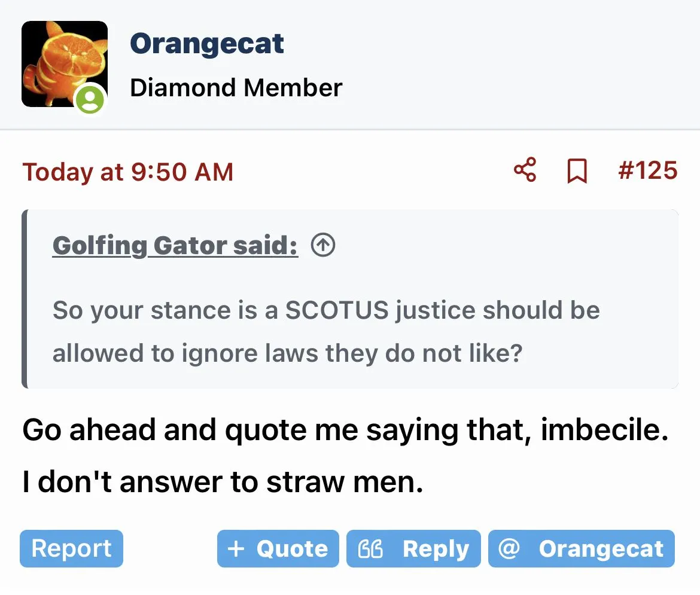The width and height of the screenshot is (700, 595).
Task: Open permalink for post #125
Action: click(647, 170)
